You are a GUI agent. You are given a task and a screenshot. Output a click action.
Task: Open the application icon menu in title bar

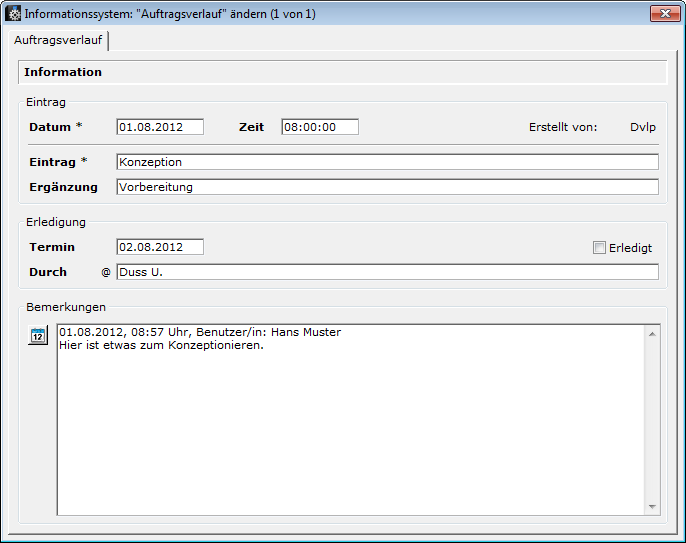[x=13, y=14]
